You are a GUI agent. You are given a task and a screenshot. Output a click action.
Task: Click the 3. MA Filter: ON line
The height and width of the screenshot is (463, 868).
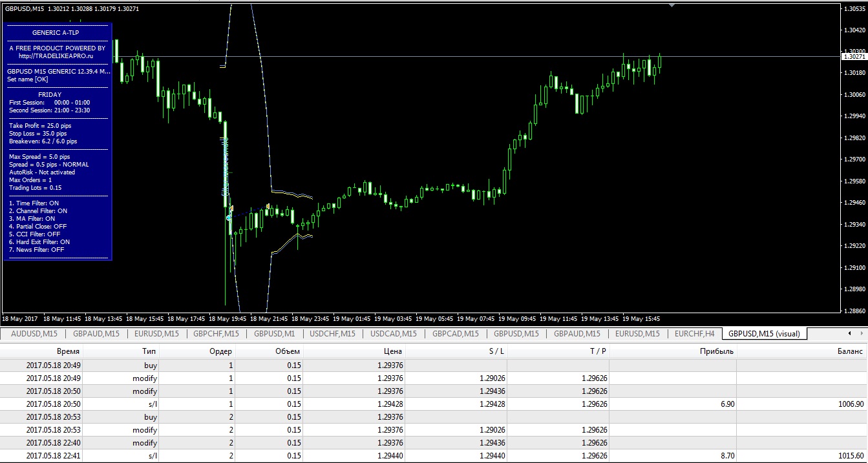click(x=32, y=219)
